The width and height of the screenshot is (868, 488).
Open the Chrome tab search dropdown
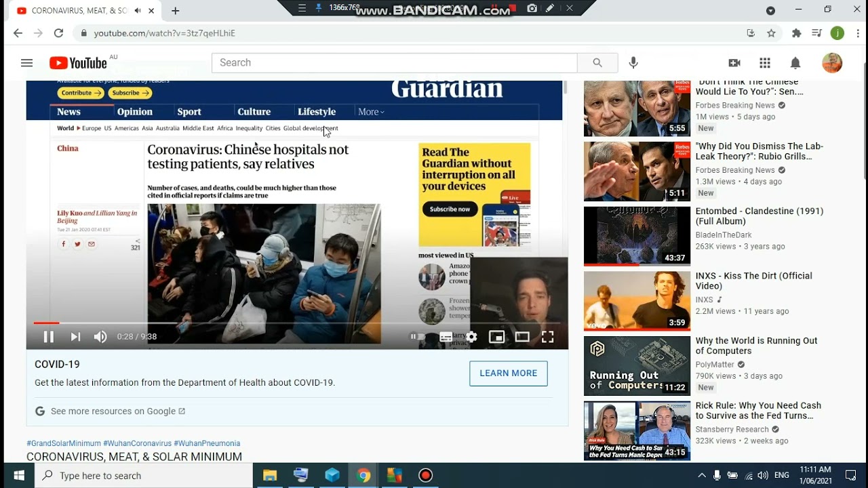pos(770,11)
